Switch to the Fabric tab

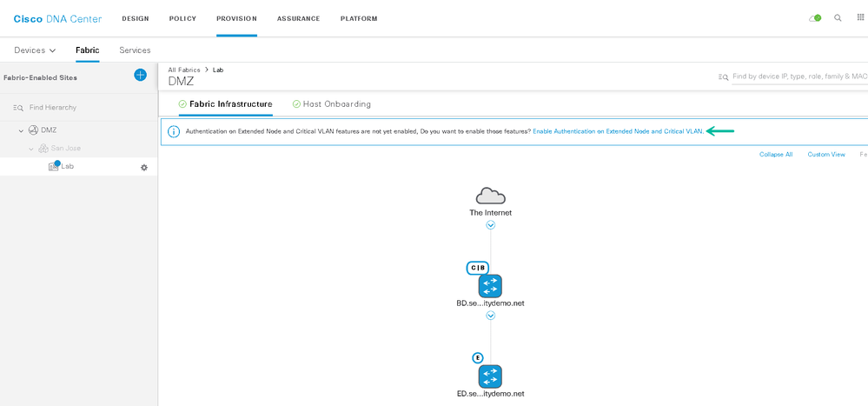(88, 50)
